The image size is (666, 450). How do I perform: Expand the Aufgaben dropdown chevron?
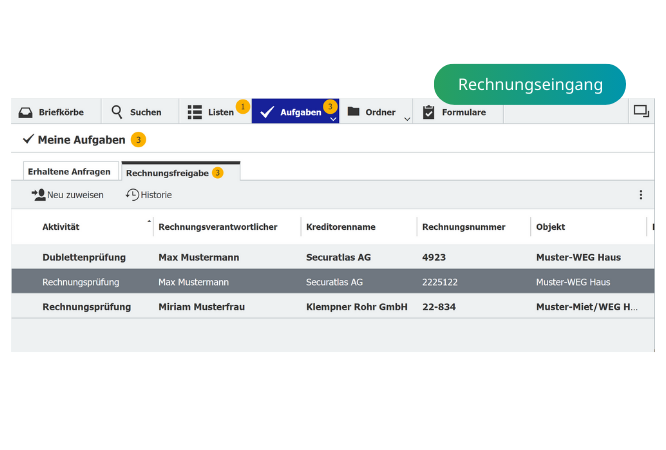click(x=333, y=119)
